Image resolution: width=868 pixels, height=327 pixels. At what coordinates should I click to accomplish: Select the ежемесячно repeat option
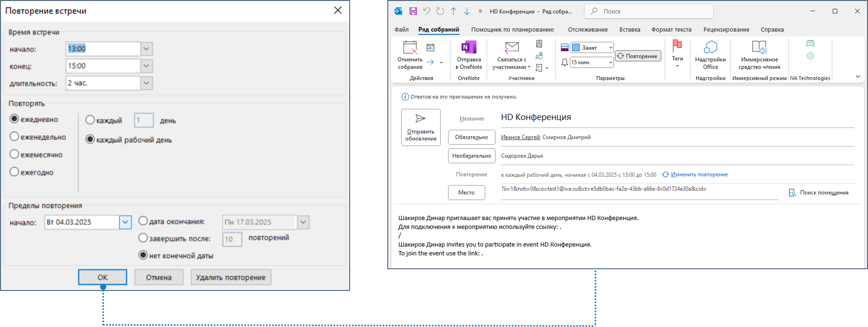(14, 154)
